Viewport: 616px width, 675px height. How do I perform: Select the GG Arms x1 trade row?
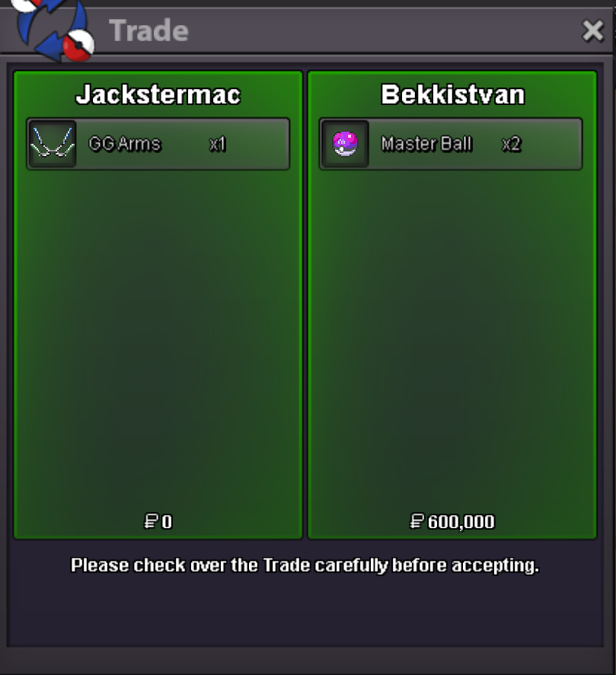point(158,144)
